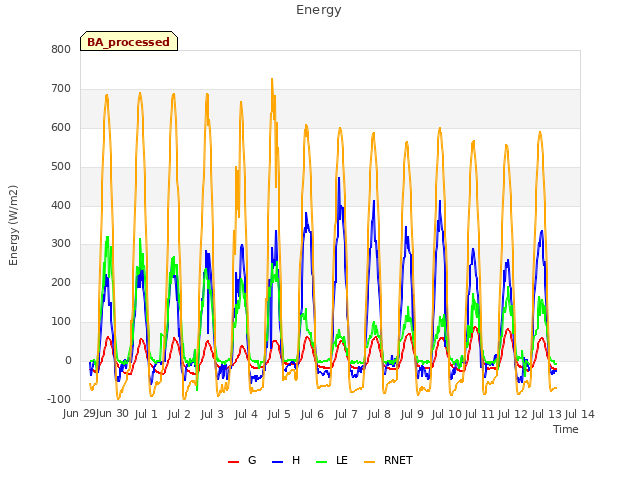Image resolution: width=640 pixels, height=480 pixels.
Task: Click the 100 y-axis tick label
Action: [61, 322]
